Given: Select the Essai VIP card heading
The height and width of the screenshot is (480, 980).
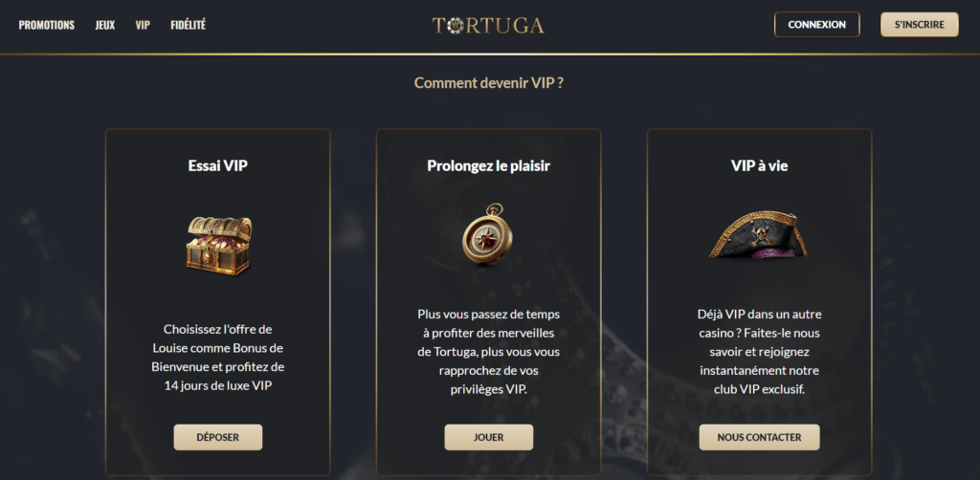Looking at the screenshot, I should point(218,165).
